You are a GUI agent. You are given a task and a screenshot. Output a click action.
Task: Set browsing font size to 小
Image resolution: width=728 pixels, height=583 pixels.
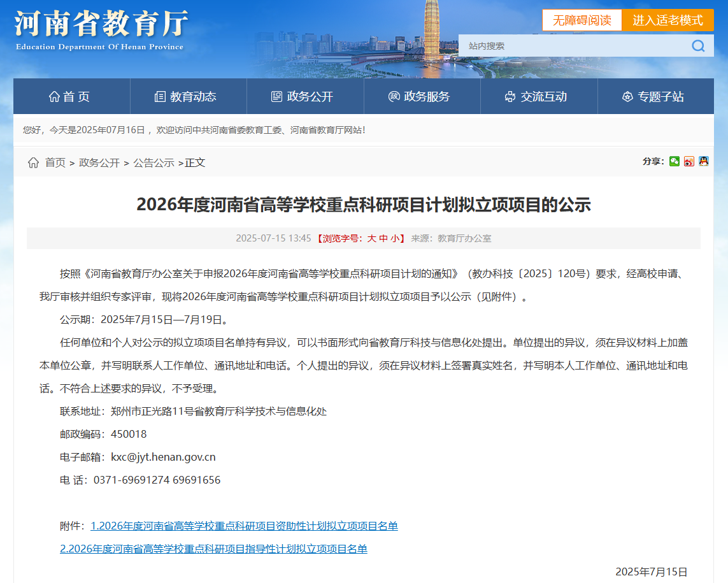pos(395,238)
